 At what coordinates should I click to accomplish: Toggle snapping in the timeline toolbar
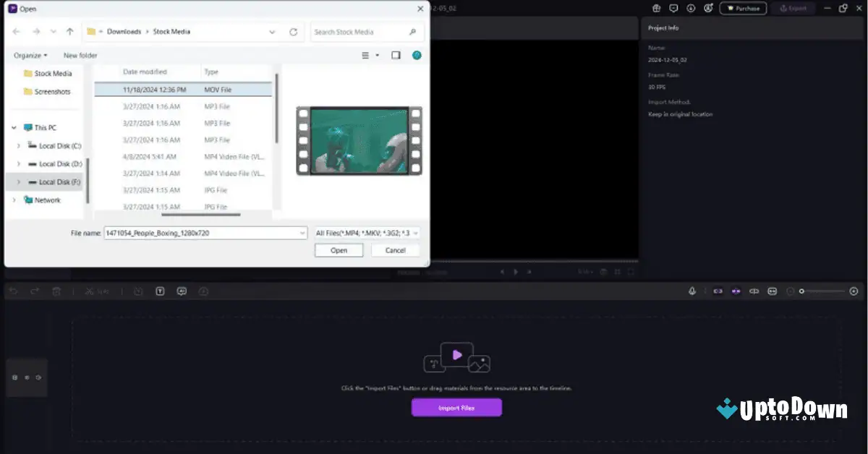click(736, 291)
